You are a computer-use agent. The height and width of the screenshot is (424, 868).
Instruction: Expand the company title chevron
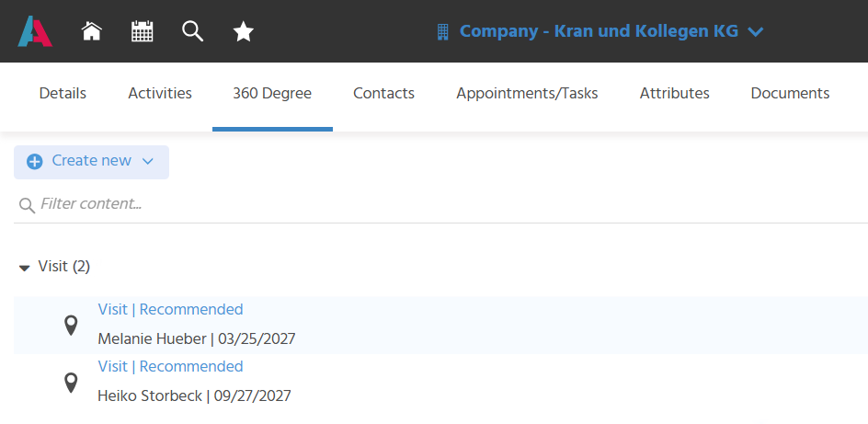(756, 32)
